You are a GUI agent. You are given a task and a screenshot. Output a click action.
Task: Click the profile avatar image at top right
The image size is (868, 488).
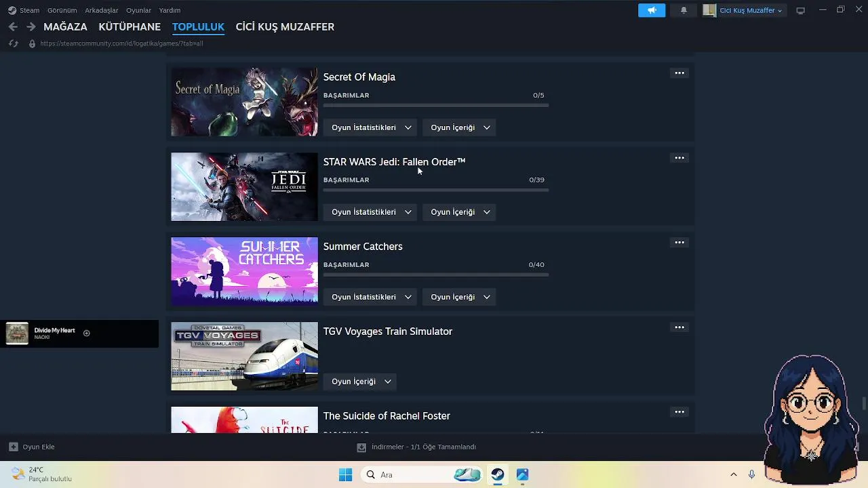tap(709, 10)
